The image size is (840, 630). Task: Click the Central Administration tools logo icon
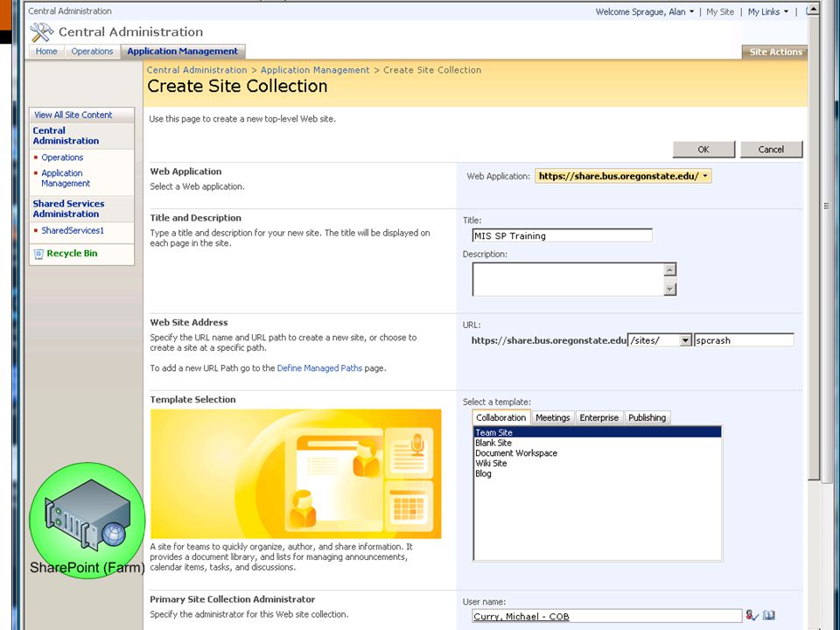click(41, 32)
